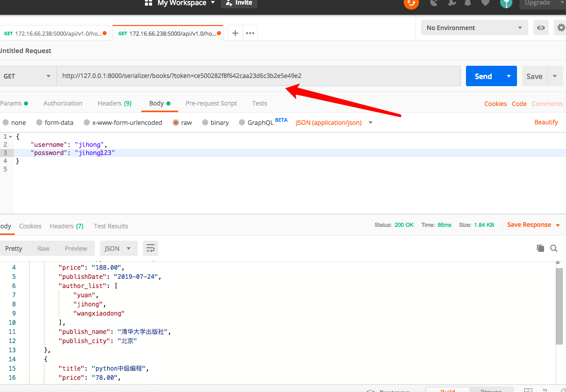Viewport: 566px width, 392px height.
Task: Beautify the request body
Action: [546, 122]
